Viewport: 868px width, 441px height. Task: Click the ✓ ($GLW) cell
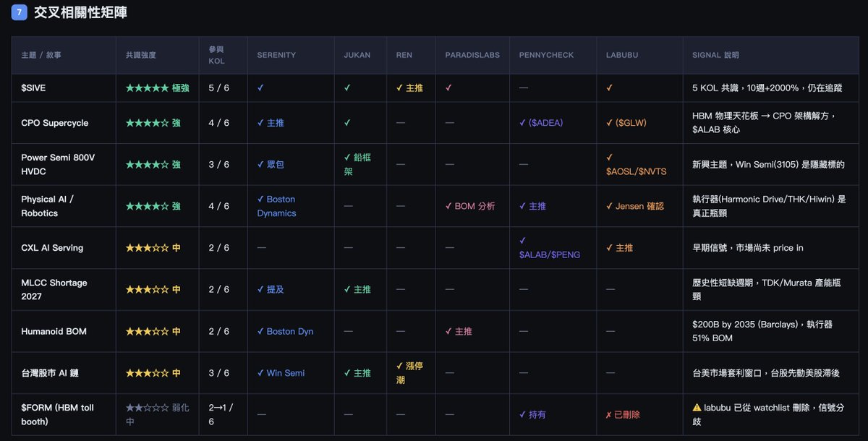627,123
